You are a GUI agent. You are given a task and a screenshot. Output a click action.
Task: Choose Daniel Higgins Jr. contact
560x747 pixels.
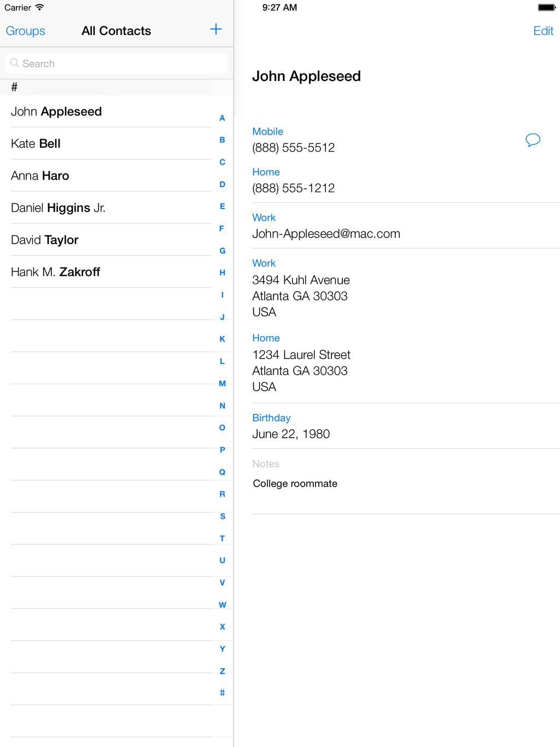[58, 208]
